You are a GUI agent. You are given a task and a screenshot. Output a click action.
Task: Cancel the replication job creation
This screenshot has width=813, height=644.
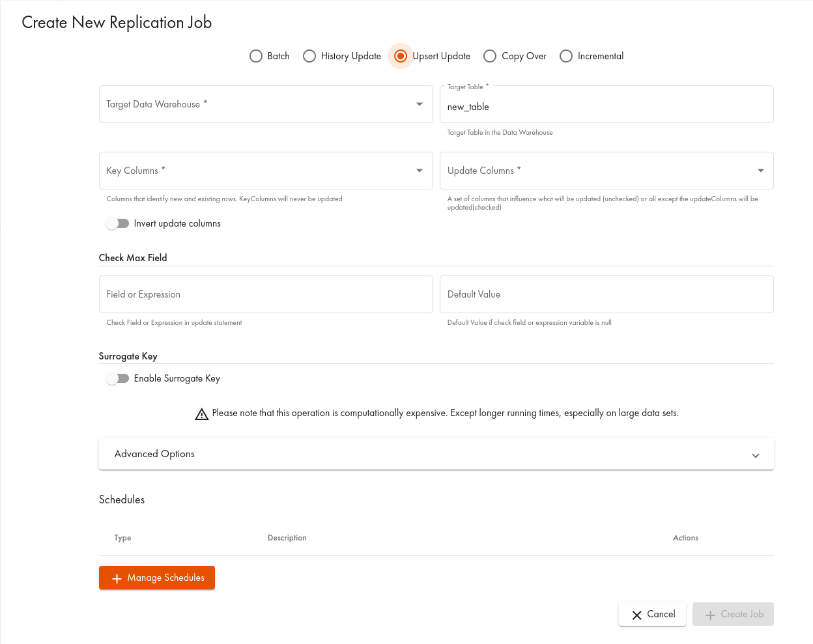652,614
